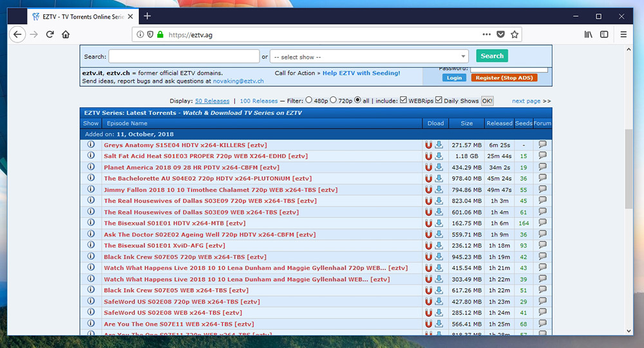Expand the select show dropdown
The height and width of the screenshot is (348, 644).
coord(369,57)
